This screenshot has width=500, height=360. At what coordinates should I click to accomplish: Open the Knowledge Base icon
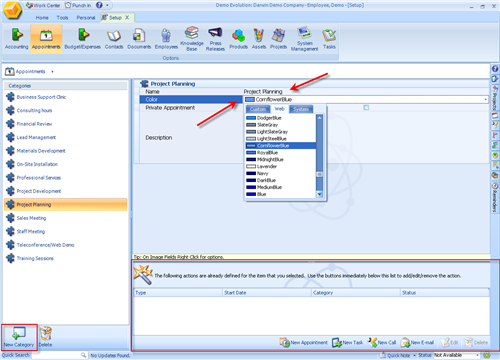click(x=192, y=39)
